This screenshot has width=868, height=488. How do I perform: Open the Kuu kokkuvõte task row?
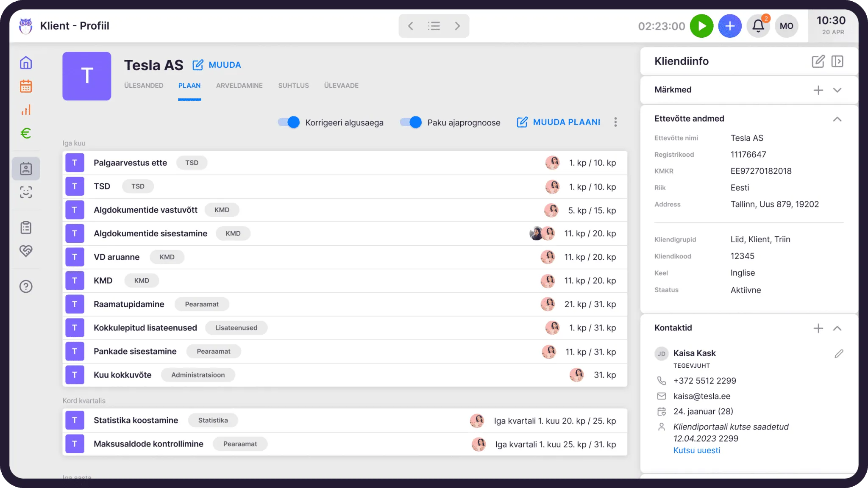coord(345,375)
